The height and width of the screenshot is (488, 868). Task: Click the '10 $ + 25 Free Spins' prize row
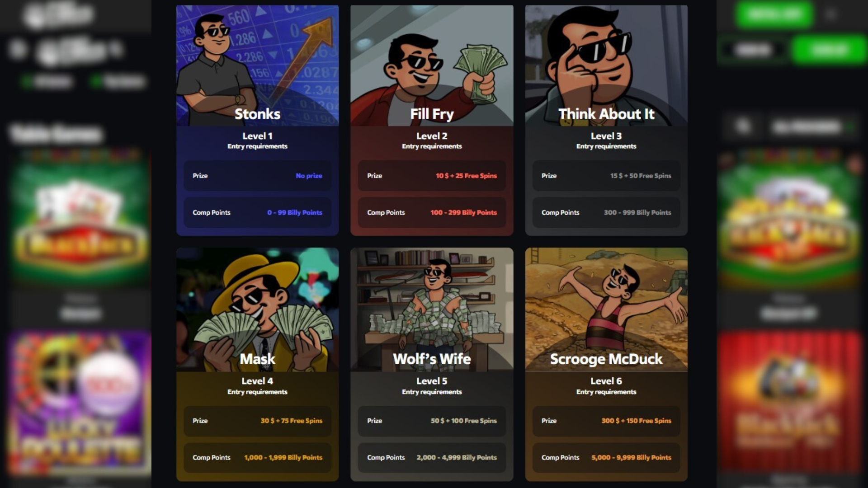pos(432,175)
